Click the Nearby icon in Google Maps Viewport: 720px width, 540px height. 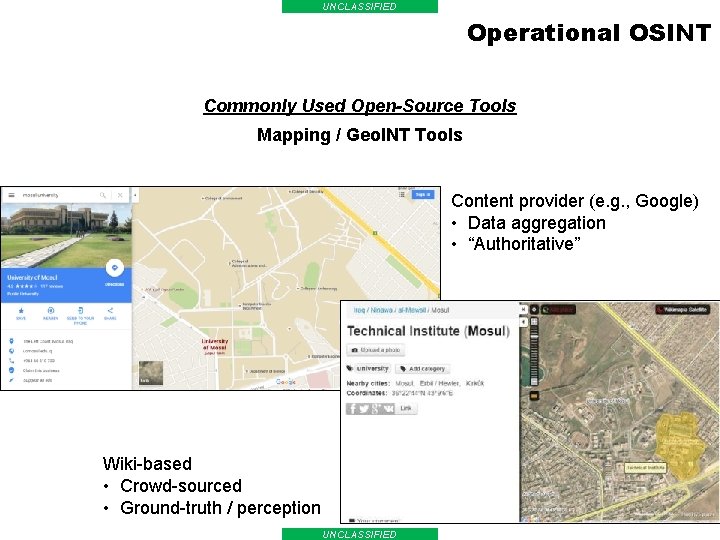coord(51,313)
